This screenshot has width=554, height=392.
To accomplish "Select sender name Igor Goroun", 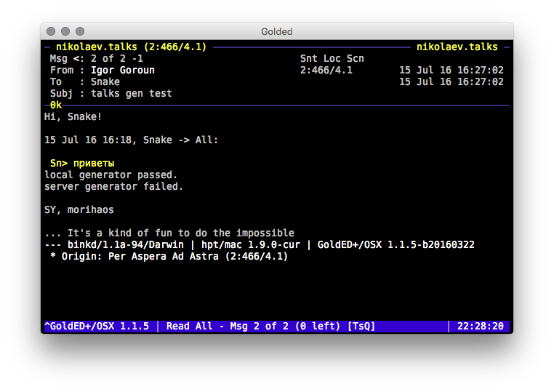I will tap(122, 71).
